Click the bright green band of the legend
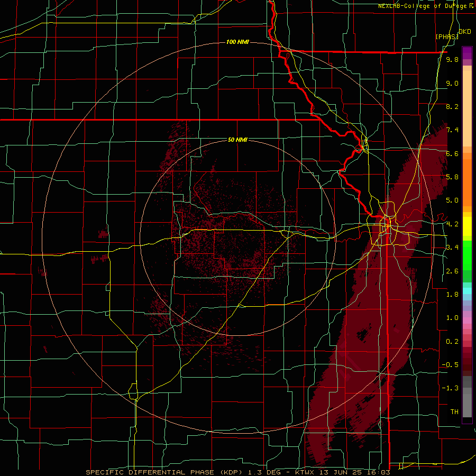Image resolution: width=476 pixels, height=476 pixels. (x=467, y=255)
